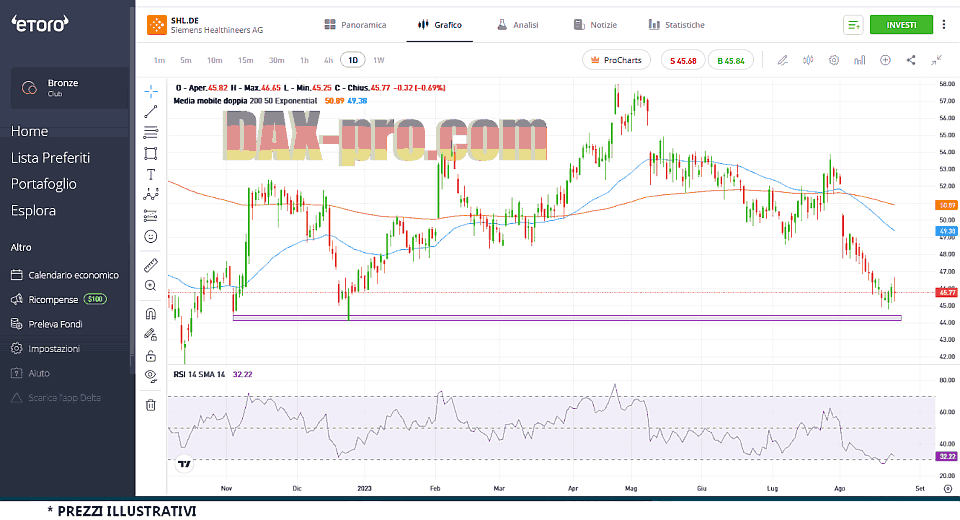Click Scarica l'app Delta link
Viewport: 960px width, 520px height.
[x=56, y=398]
